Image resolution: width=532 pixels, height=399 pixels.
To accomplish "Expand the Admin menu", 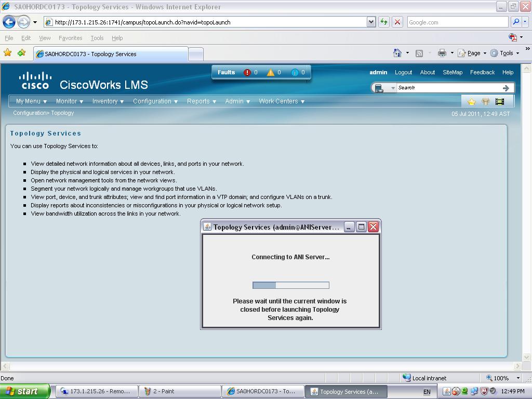I will pyautogui.click(x=237, y=101).
